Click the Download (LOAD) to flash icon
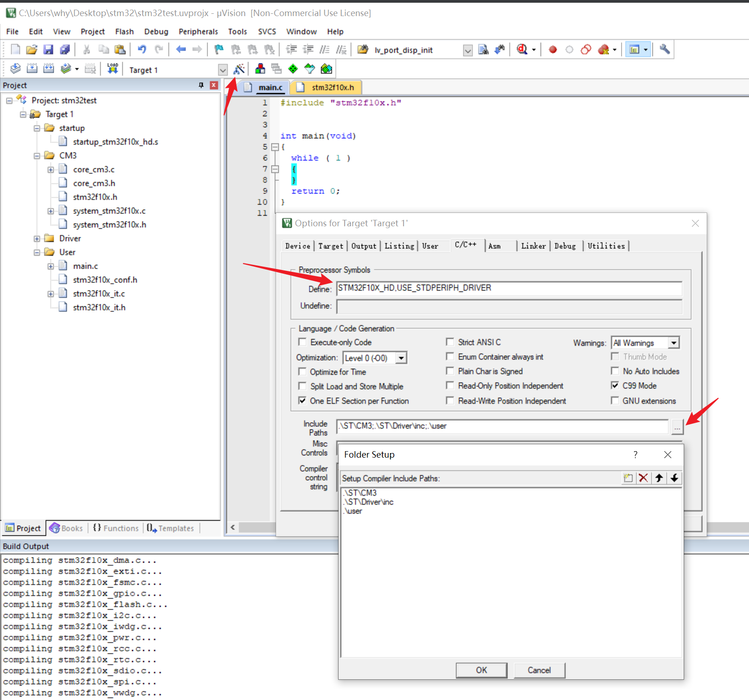Image resolution: width=749 pixels, height=700 pixels. (x=112, y=69)
